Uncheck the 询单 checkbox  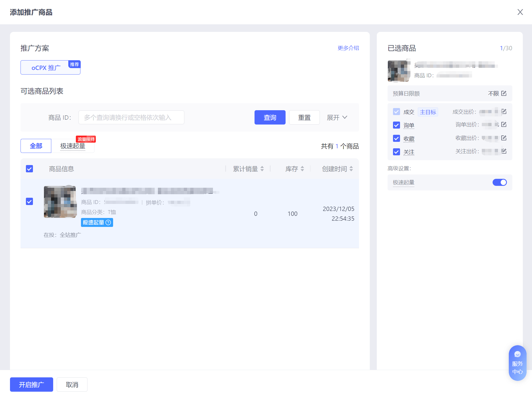(x=396, y=125)
